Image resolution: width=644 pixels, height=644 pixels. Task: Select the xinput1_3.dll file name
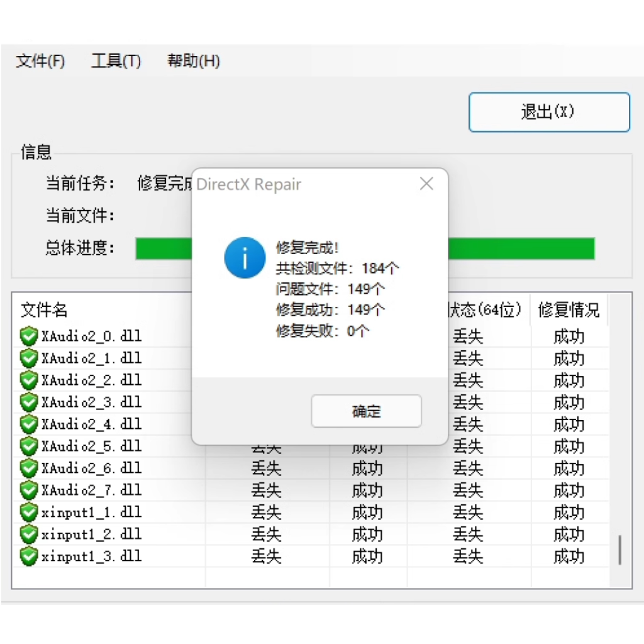(91, 556)
